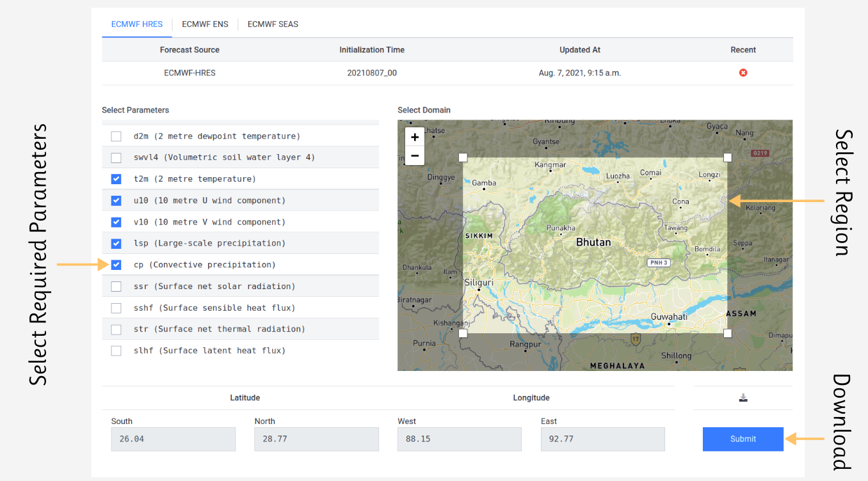This screenshot has height=481, width=868.
Task: Click Shillong on the map
Action: pos(676,356)
